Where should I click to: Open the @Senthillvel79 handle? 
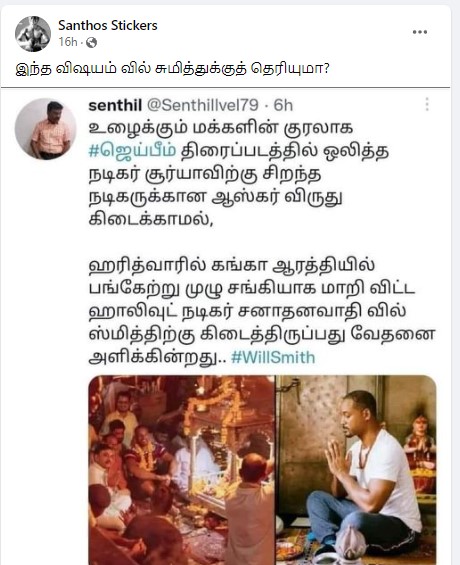click(202, 106)
